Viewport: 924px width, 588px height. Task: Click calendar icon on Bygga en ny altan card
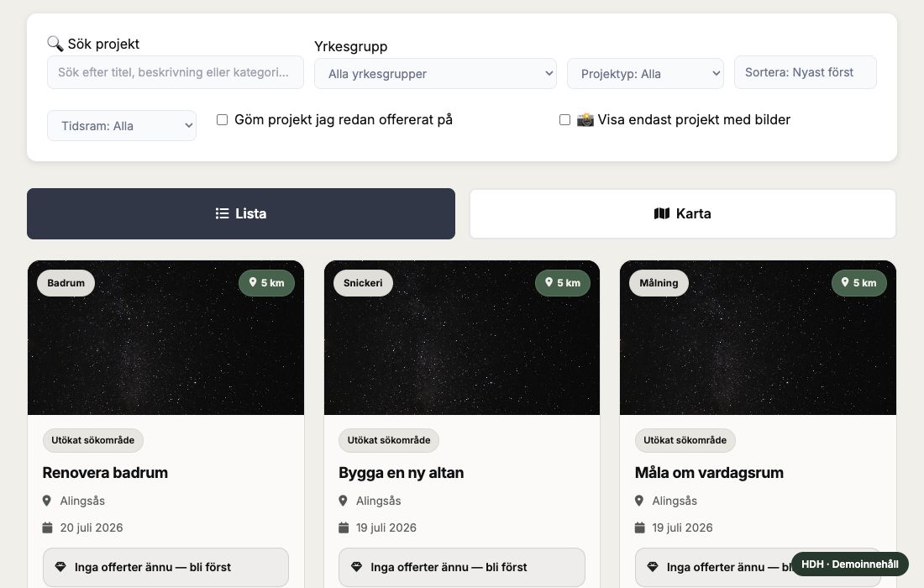click(344, 528)
